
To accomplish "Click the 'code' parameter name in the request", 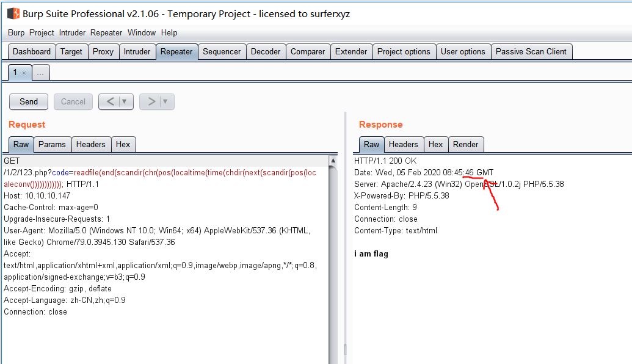I will tap(60, 172).
